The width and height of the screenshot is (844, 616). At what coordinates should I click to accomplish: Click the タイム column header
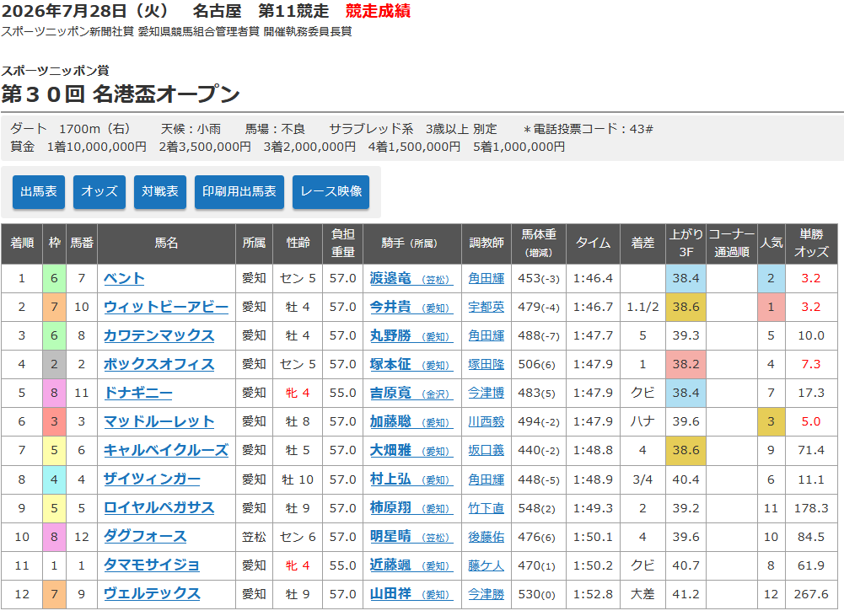(593, 244)
